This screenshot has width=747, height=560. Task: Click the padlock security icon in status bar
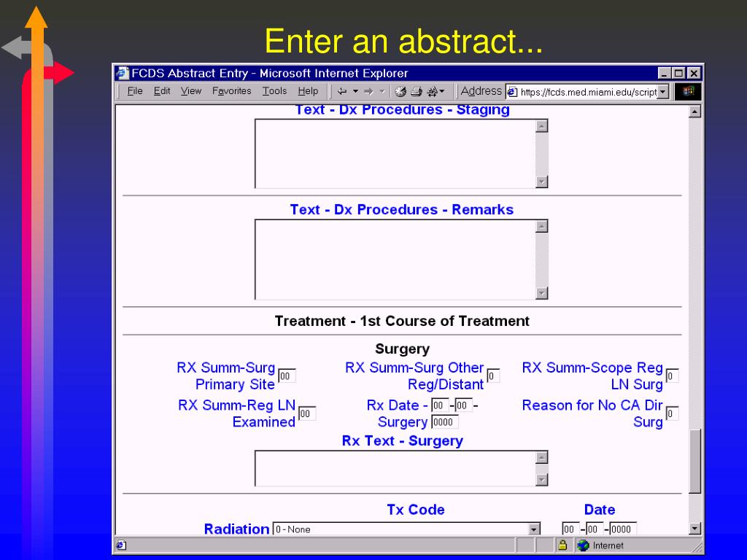562,545
